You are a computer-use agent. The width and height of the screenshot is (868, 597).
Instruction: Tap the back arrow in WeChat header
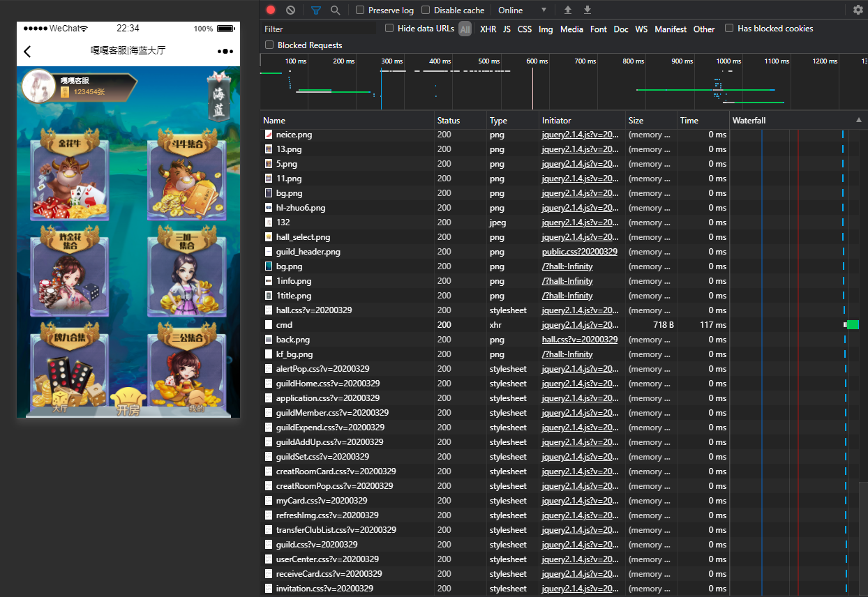[27, 52]
